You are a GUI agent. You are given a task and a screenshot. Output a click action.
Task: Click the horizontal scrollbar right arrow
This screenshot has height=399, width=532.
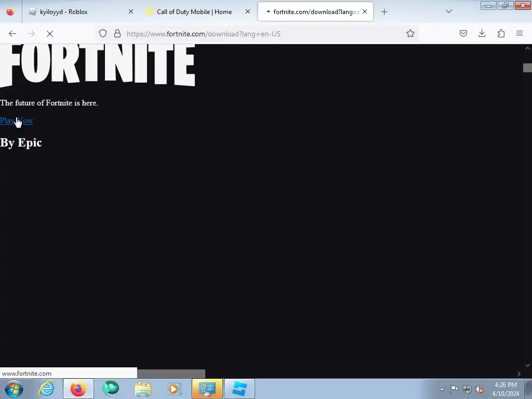point(519,374)
